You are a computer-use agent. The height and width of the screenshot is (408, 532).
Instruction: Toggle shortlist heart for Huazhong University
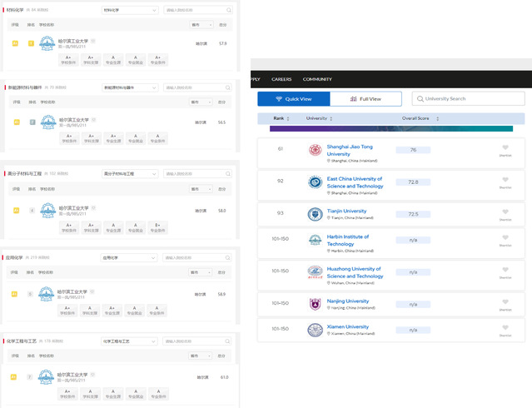tap(505, 270)
